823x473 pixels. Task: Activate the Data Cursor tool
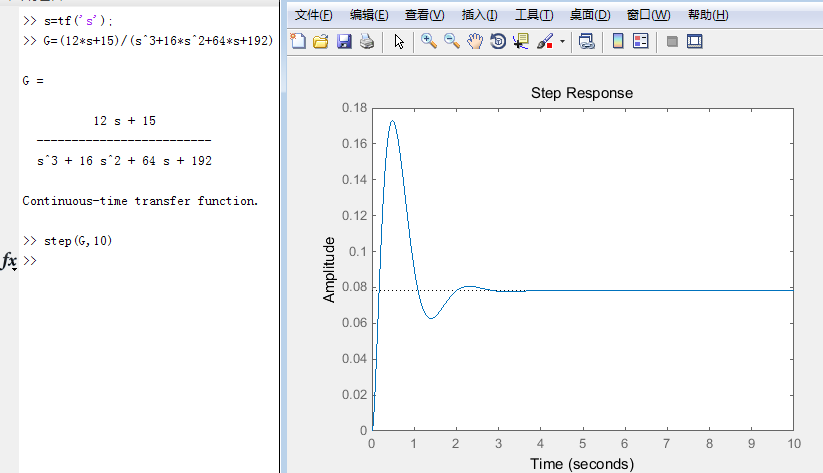coord(521,41)
